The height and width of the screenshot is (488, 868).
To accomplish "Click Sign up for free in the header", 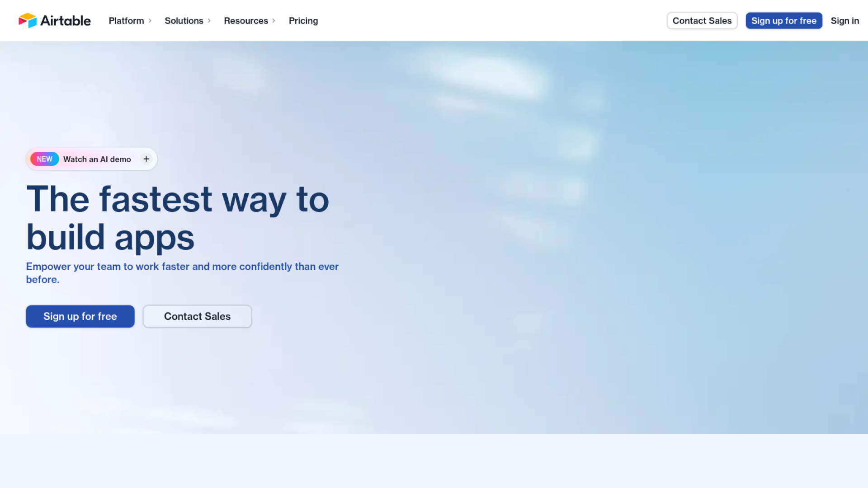I will (784, 20).
